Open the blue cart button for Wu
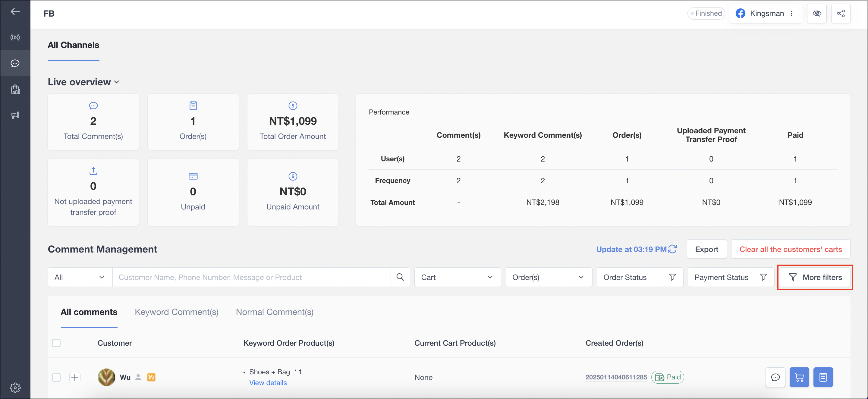The height and width of the screenshot is (399, 868). click(799, 377)
